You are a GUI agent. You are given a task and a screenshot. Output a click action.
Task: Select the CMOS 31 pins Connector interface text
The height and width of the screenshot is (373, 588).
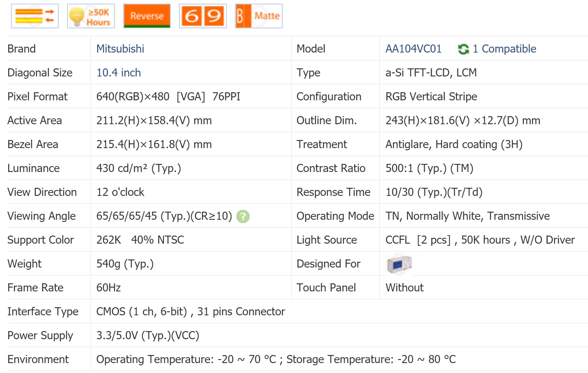(190, 312)
